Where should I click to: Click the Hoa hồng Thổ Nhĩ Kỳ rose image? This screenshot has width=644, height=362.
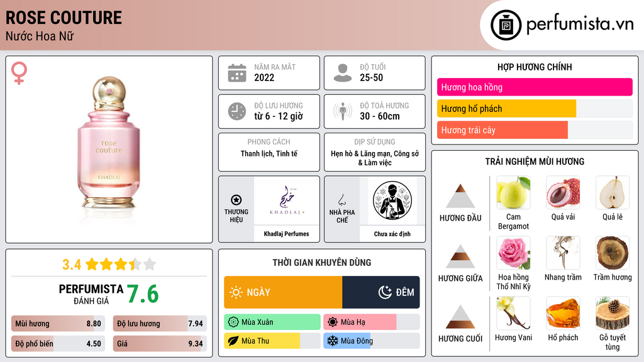coord(513,253)
